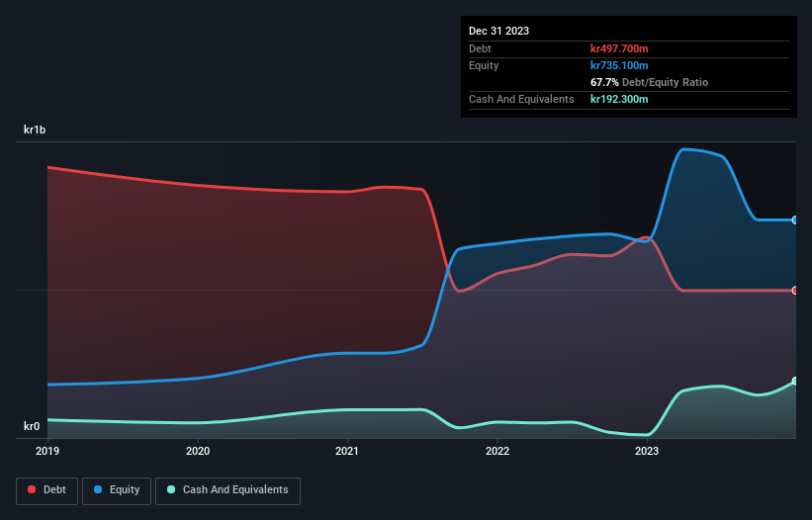
Task: Click the 2022 x-axis label
Action: click(x=497, y=451)
